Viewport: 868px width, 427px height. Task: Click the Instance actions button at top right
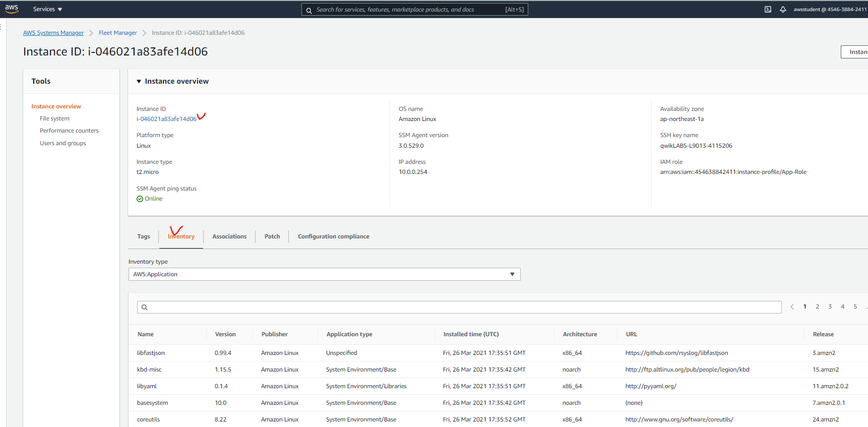[855, 52]
